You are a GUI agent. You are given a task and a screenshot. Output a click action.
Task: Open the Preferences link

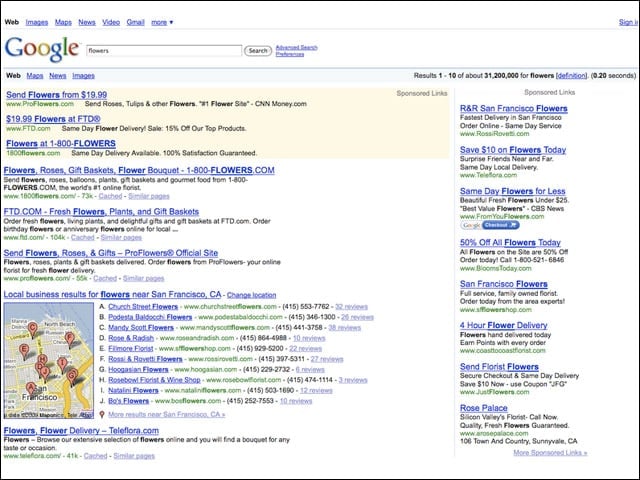point(289,54)
